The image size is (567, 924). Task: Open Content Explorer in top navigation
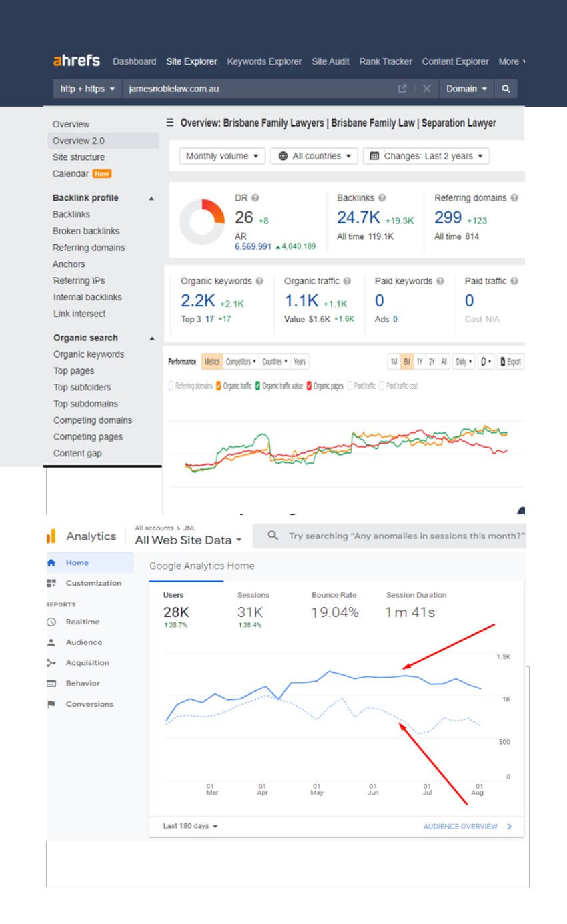click(456, 61)
